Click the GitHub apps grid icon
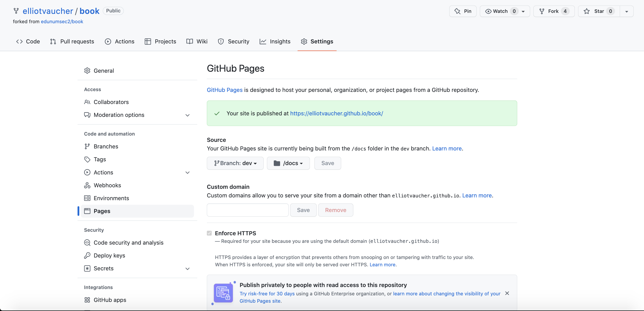Image resolution: width=644 pixels, height=311 pixels. pos(87,300)
